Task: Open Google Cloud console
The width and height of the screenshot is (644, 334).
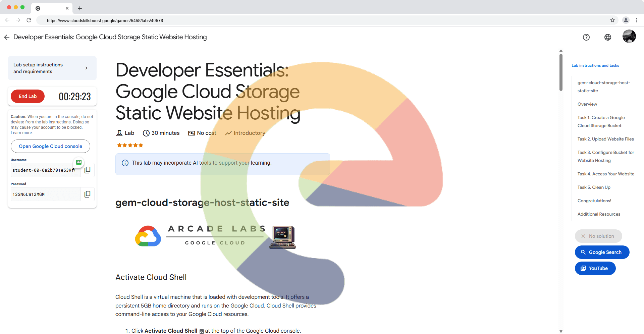Action: [50, 146]
